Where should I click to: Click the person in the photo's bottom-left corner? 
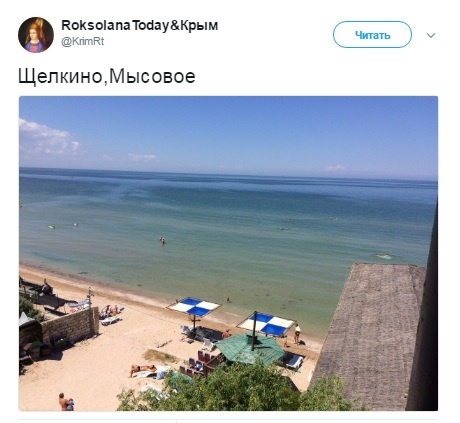coord(65,402)
